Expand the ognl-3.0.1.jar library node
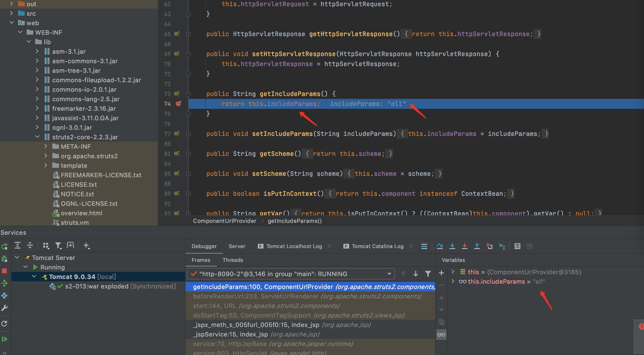 37,127
